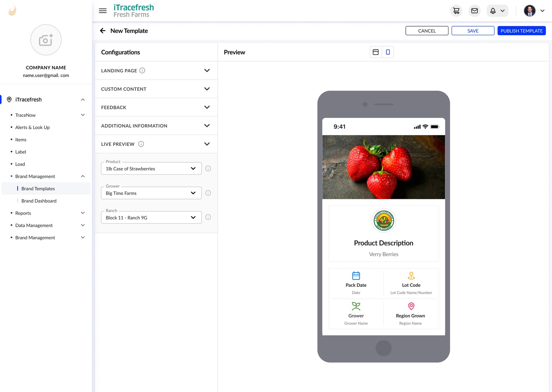The image size is (552, 392).
Task: Click the Region Name text in preview
Action: coord(411,323)
